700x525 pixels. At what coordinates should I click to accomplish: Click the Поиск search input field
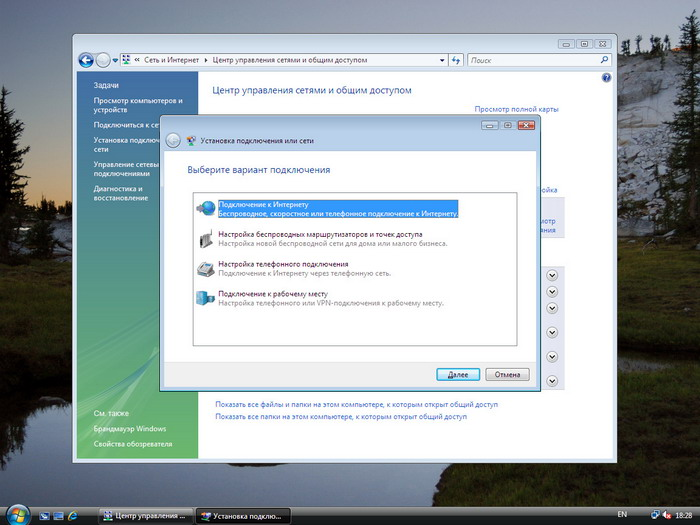(533, 60)
